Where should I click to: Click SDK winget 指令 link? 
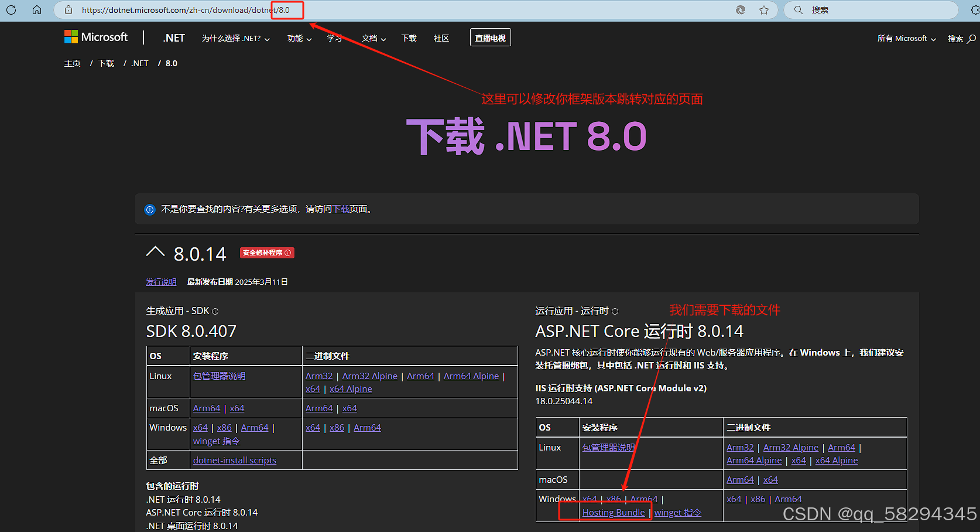[217, 441]
